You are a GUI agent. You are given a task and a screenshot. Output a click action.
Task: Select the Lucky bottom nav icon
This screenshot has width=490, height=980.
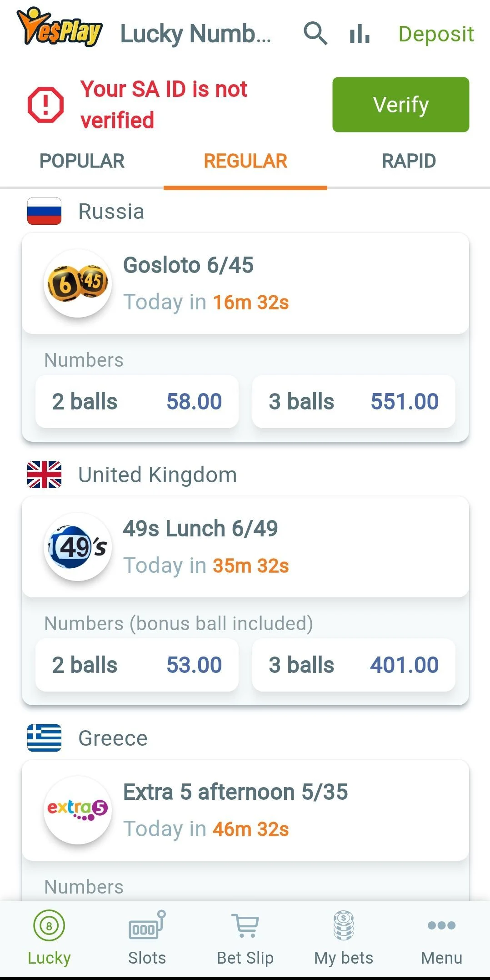(49, 925)
